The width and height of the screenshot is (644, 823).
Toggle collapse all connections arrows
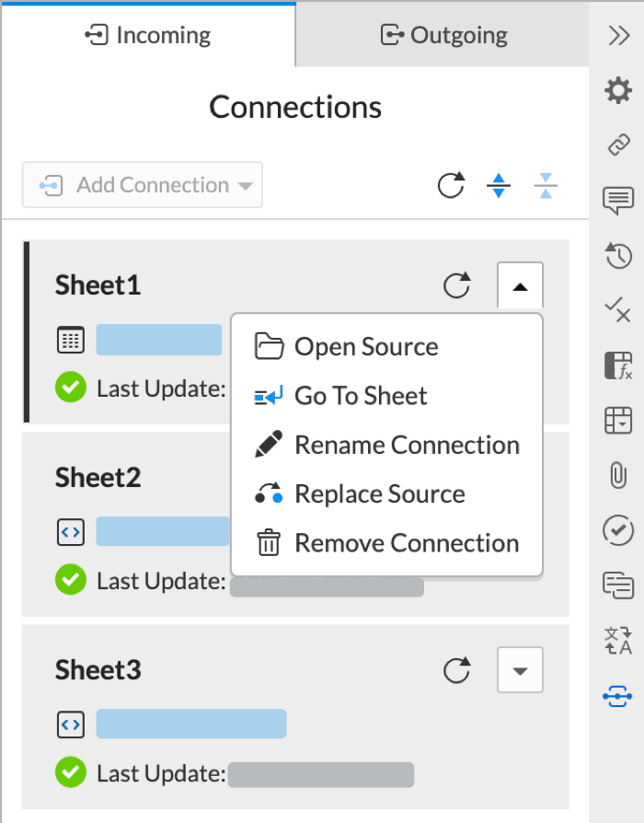(546, 185)
